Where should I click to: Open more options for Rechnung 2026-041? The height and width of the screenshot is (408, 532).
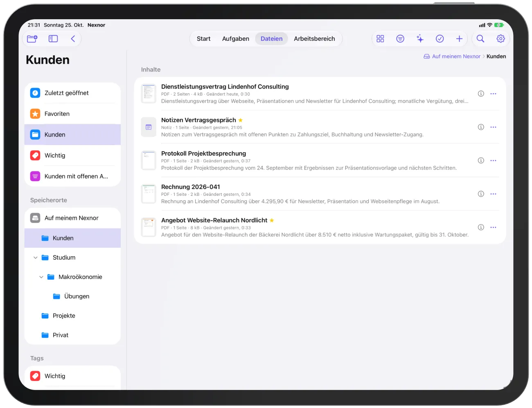click(x=494, y=194)
